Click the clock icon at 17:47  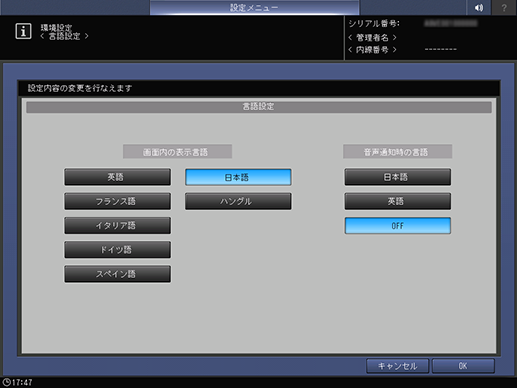[x=6, y=382]
